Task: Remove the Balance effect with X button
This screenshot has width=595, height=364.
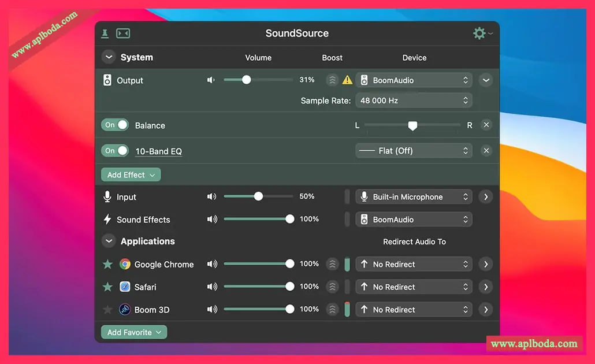Action: point(486,125)
